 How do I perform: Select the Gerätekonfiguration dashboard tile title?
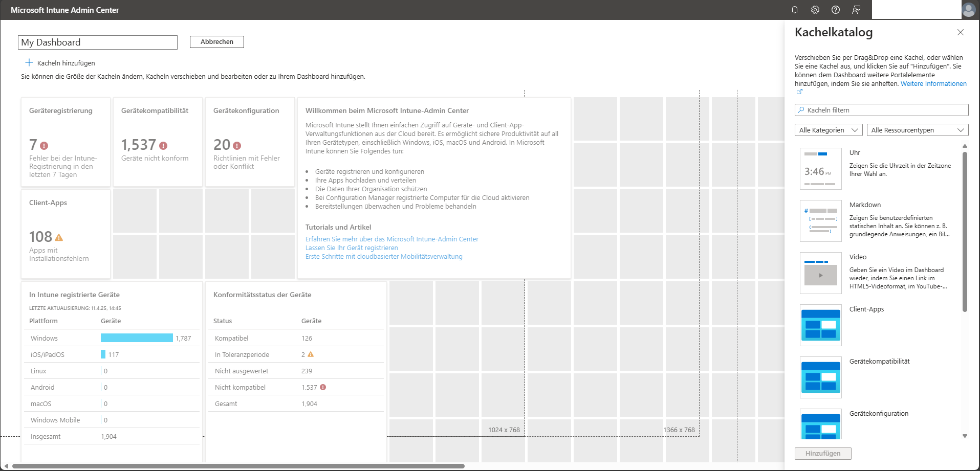click(246, 110)
